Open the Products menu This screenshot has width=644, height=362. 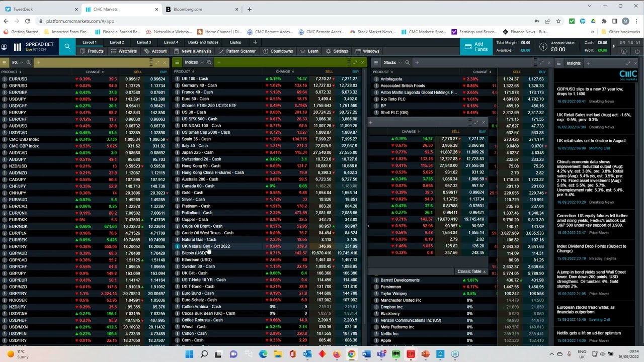(x=92, y=51)
